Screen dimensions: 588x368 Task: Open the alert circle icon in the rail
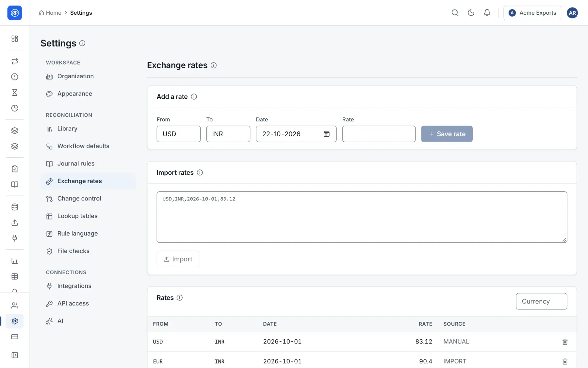[x=15, y=77]
